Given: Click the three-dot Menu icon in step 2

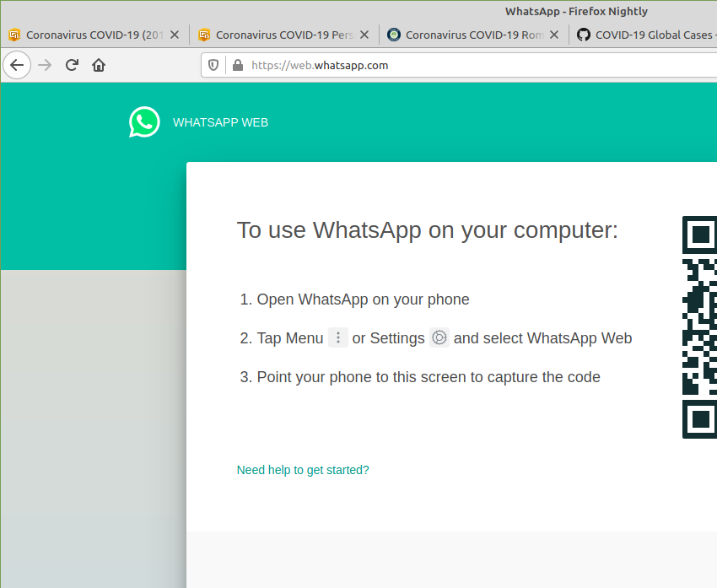Looking at the screenshot, I should point(337,337).
